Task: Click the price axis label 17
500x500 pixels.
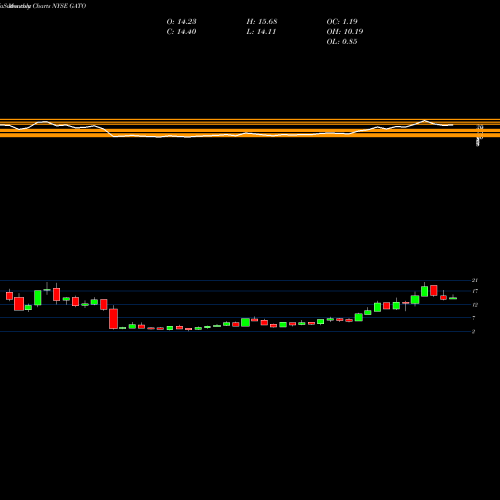Action: coord(475,291)
